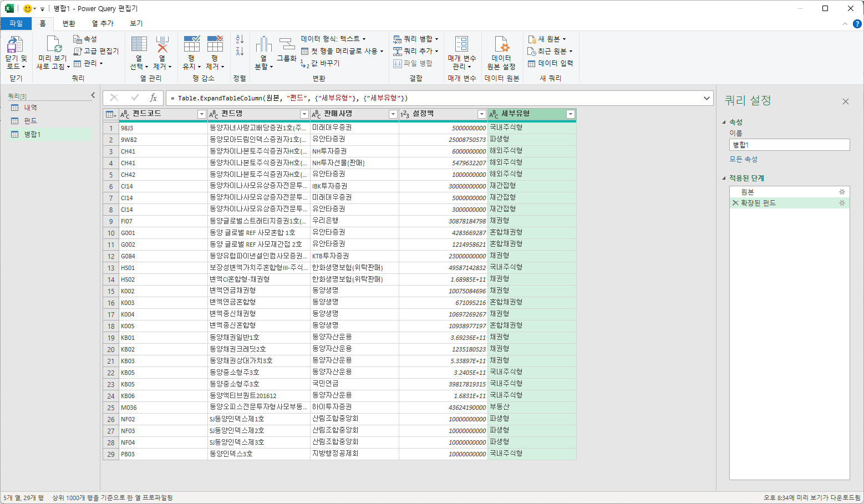Select row number 14 header
Viewport: 864px width, 504px height.
pos(111,279)
